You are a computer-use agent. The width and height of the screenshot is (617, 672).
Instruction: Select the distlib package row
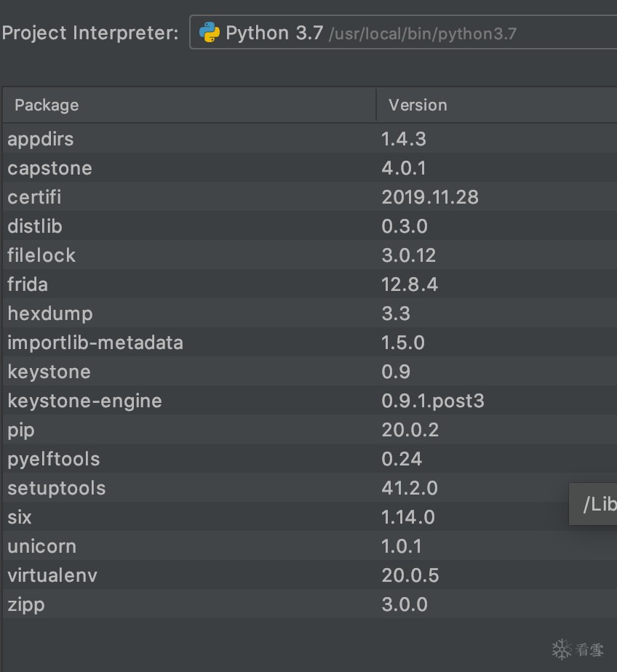tap(35, 226)
